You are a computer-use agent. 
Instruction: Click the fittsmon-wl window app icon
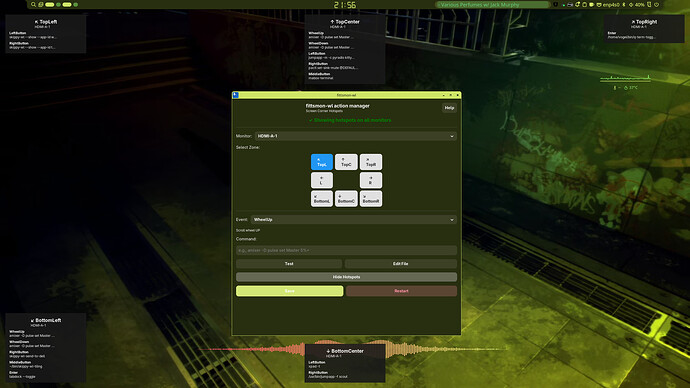(x=235, y=95)
